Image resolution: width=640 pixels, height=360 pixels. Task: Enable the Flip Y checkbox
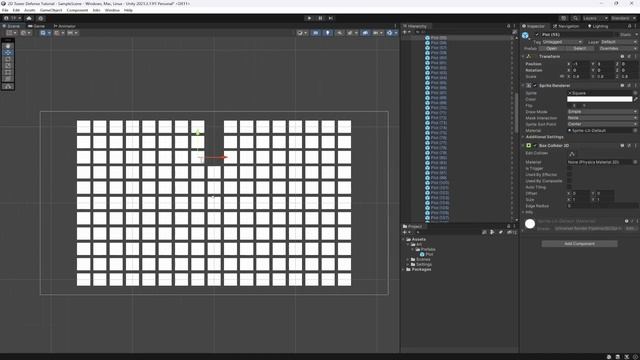(x=580, y=105)
